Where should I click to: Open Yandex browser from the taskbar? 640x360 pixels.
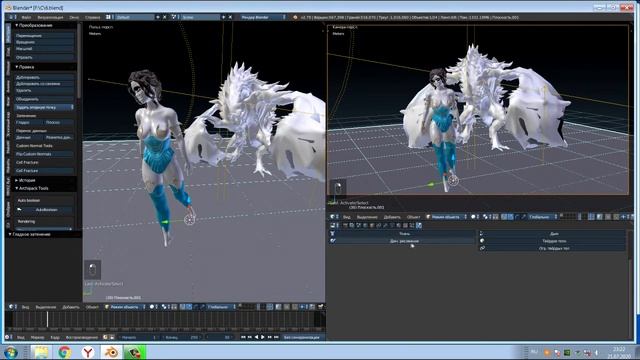click(x=88, y=352)
